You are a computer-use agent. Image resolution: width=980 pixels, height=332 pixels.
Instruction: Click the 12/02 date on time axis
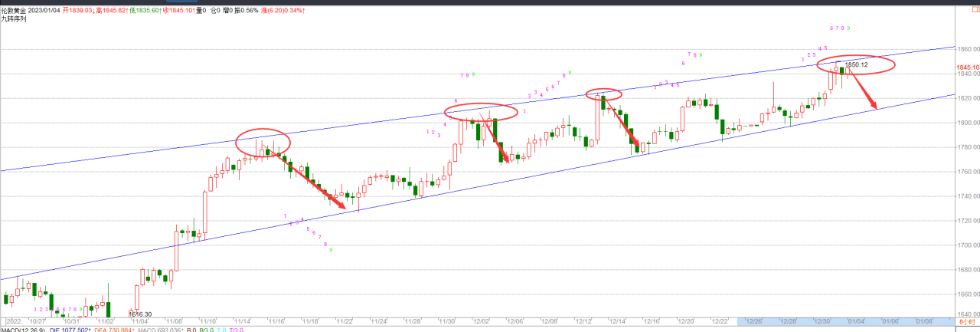(482, 321)
